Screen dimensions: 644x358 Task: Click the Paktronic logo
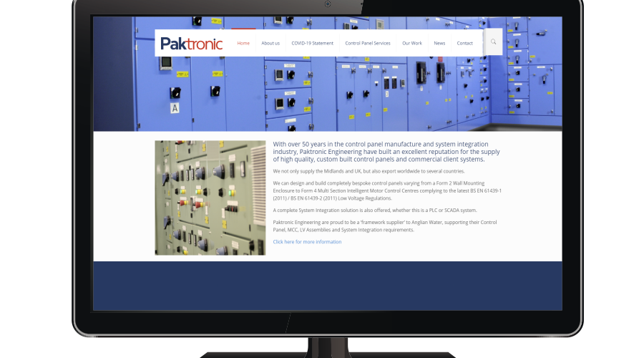tap(191, 43)
